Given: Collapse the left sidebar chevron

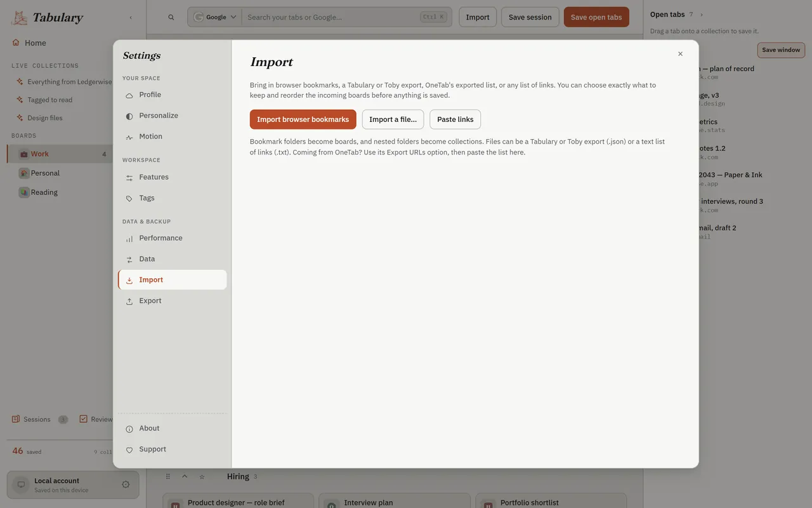Looking at the screenshot, I should point(131,18).
